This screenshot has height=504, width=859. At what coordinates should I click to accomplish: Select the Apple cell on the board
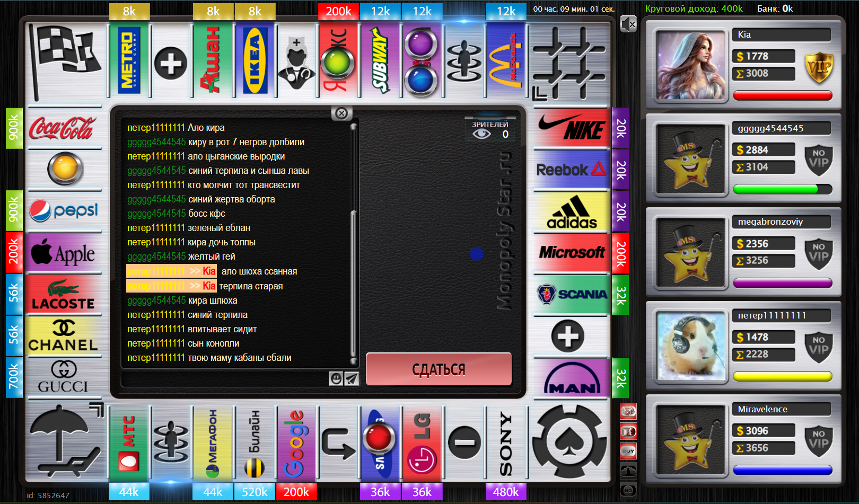(64, 253)
